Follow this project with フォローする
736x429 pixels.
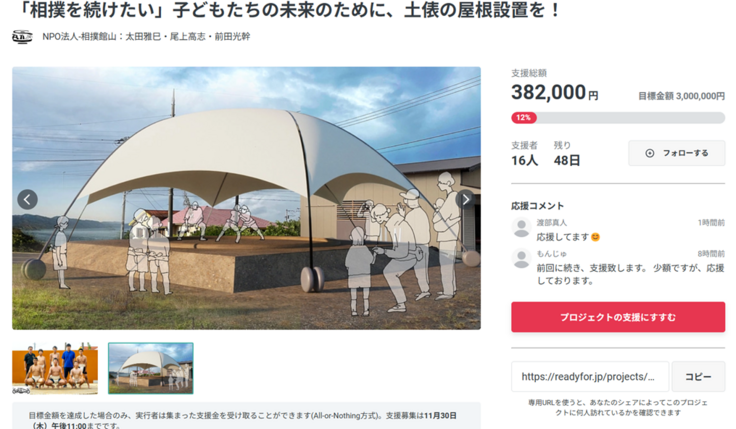click(x=677, y=153)
